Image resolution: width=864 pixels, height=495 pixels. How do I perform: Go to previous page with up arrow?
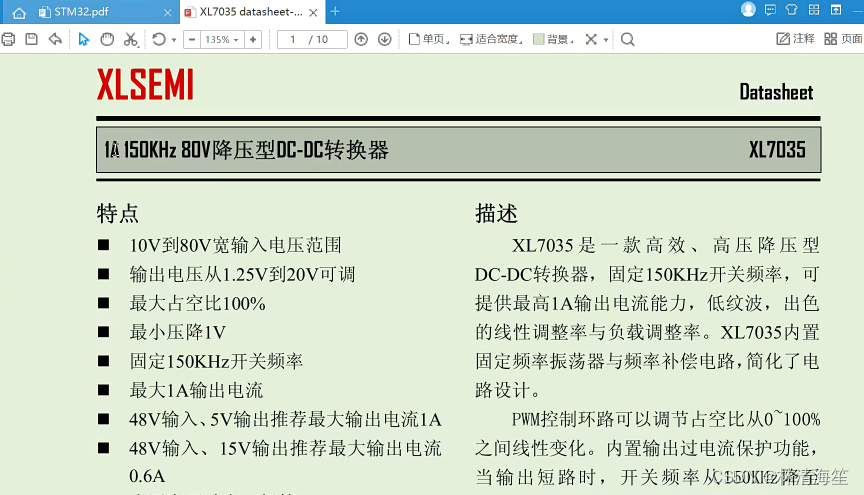coord(361,39)
